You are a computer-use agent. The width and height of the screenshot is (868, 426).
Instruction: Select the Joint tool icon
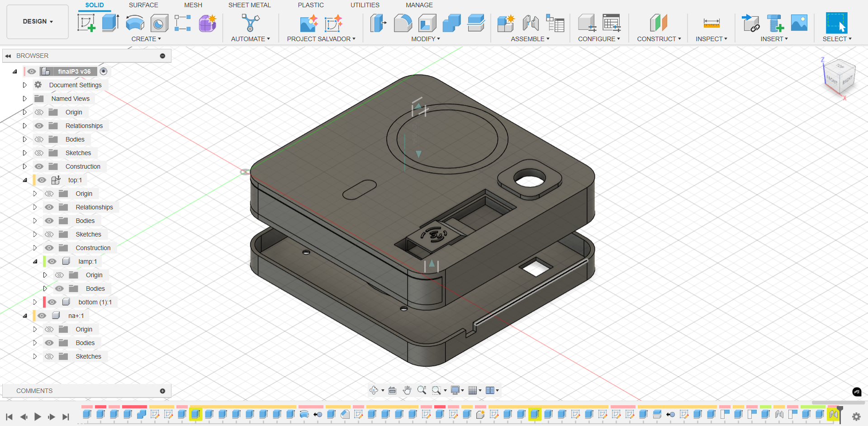(531, 23)
